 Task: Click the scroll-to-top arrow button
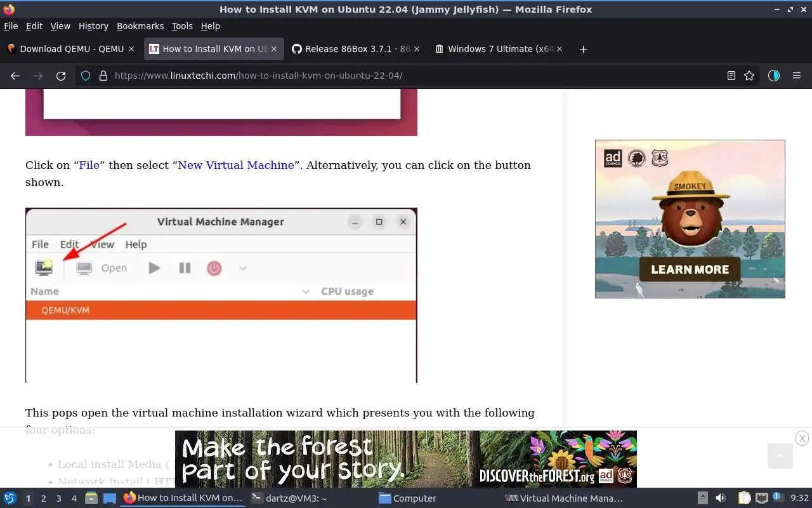[780, 456]
